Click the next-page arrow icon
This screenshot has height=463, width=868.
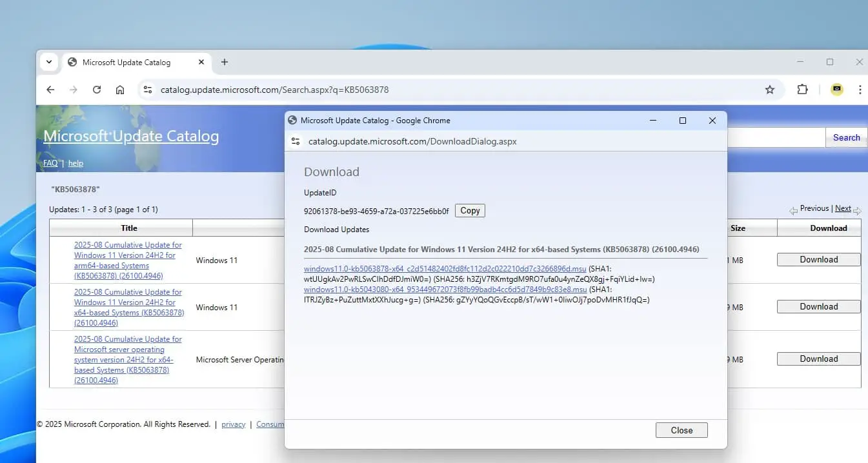pos(857,211)
